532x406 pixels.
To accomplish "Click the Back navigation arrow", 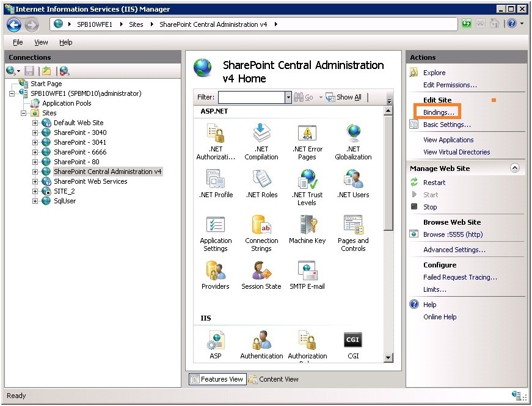I will coord(14,24).
